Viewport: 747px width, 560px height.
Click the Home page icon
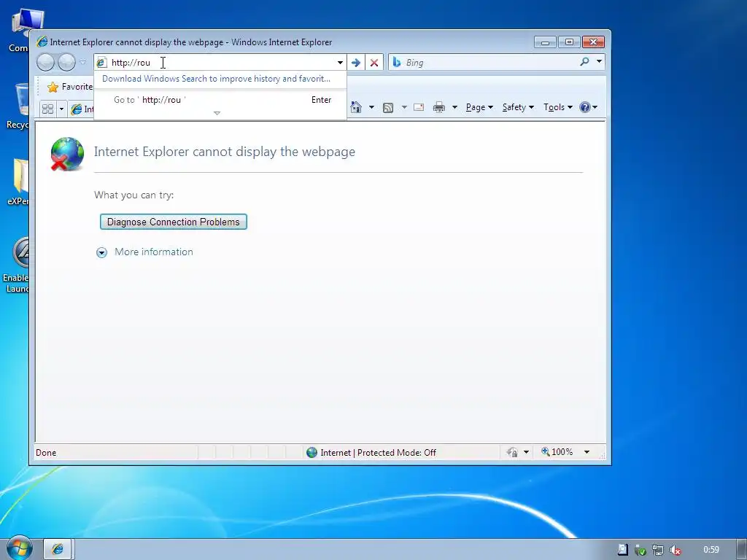356,107
